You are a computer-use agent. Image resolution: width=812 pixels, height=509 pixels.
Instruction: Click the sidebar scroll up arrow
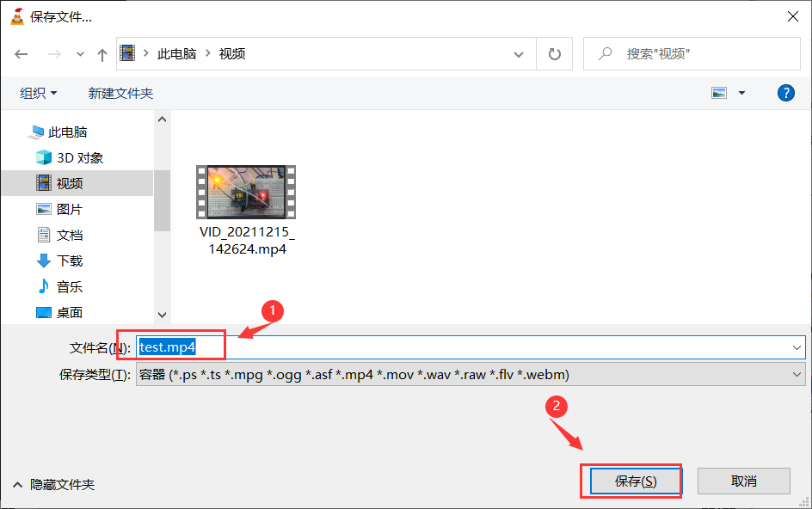[162, 120]
